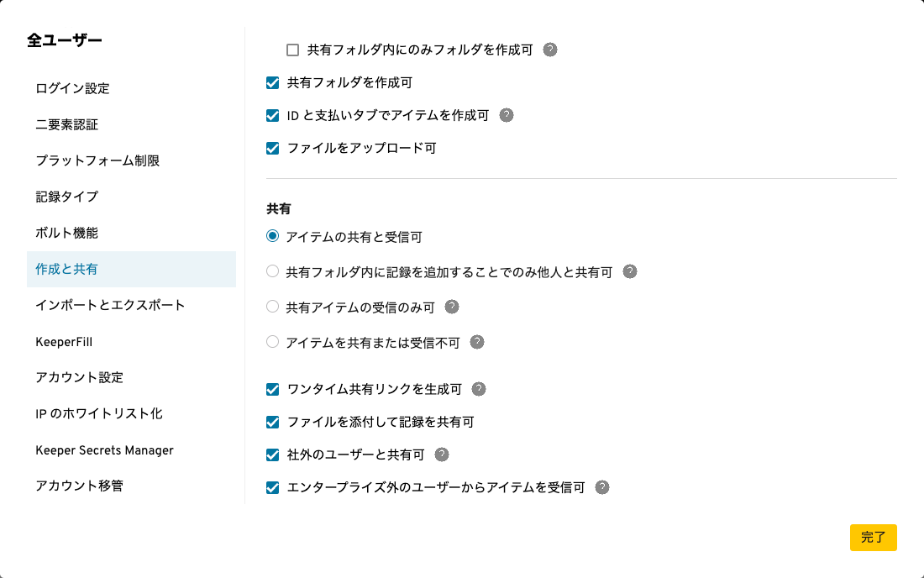
Task: Choose アイテムを共有または受信不可 radio option
Action: click(x=272, y=343)
